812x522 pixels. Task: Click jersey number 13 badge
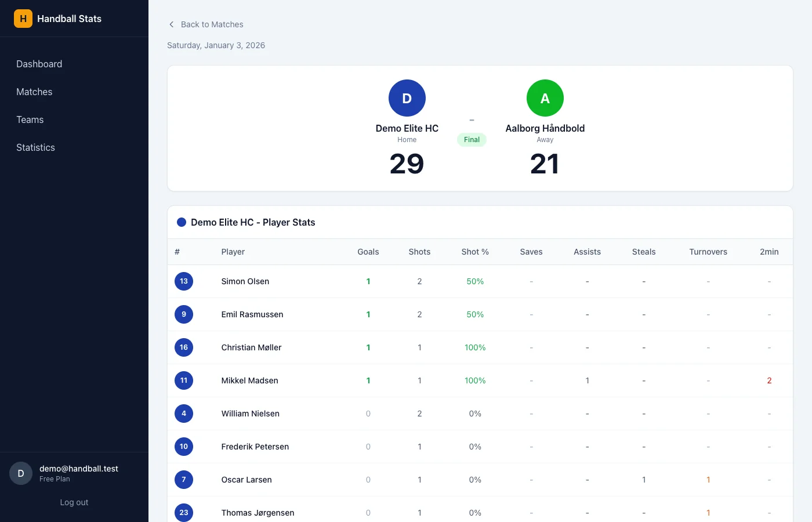(184, 281)
